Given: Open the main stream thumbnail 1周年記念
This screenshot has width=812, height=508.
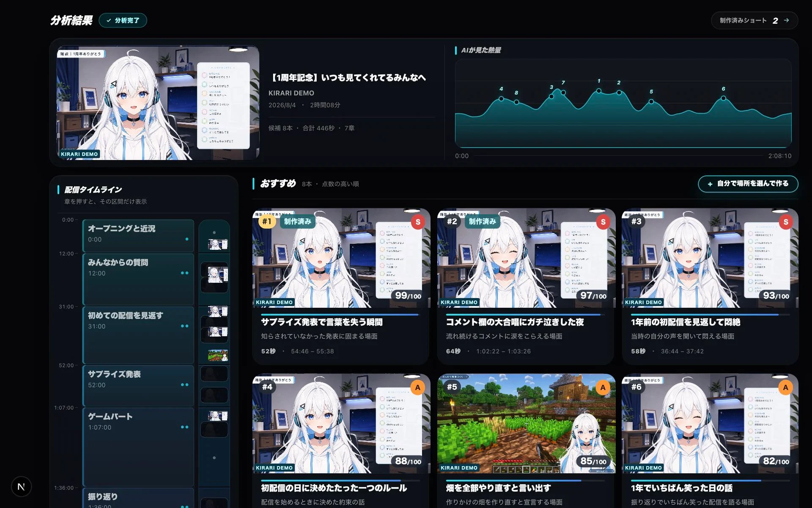Looking at the screenshot, I should pyautogui.click(x=158, y=103).
